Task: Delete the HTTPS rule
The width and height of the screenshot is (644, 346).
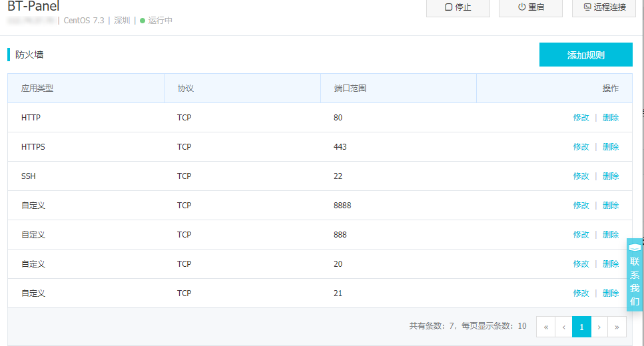Action: (611, 147)
